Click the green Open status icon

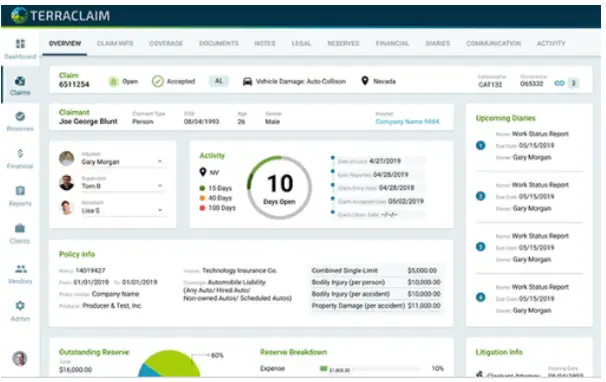(x=113, y=82)
